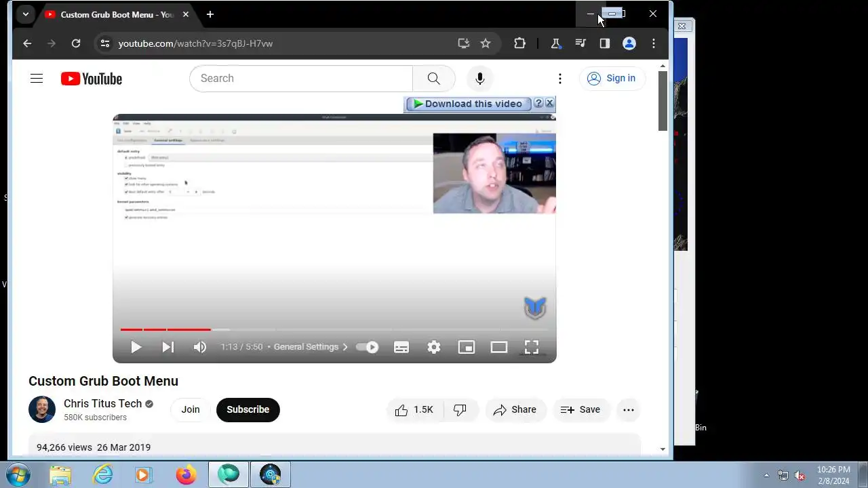Enter full screen mode
Screen dimensions: 868x488
[x=532, y=347]
